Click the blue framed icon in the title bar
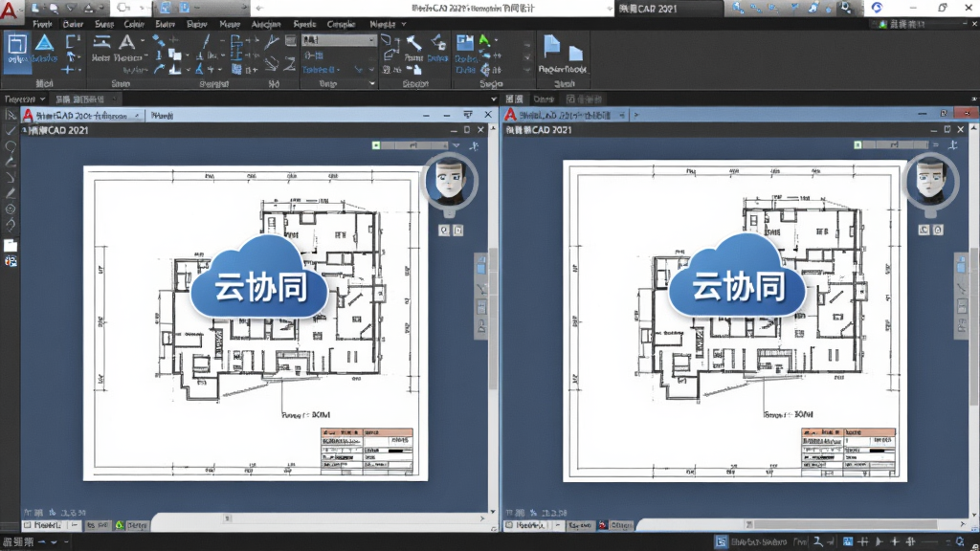This screenshot has width=980, height=551. click(166, 8)
